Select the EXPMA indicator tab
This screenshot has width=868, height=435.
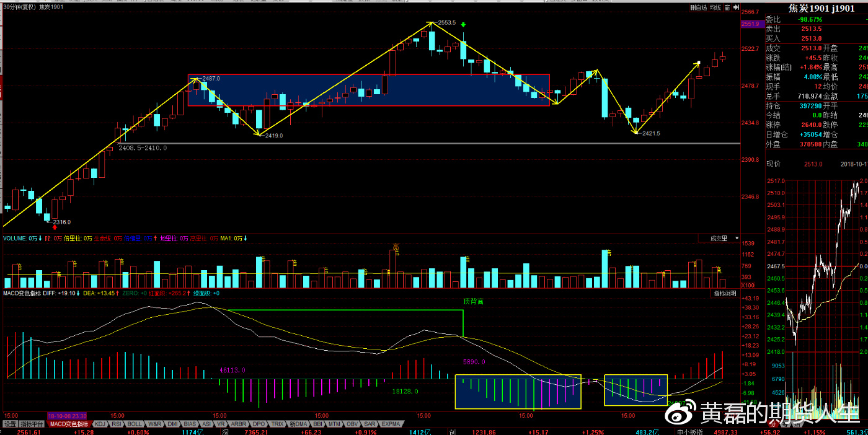[391, 424]
